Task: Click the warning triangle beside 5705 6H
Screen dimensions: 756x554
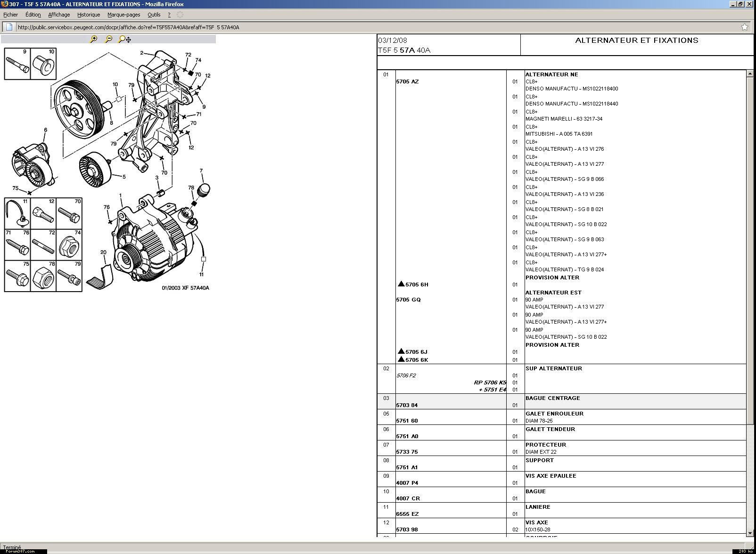Action: tap(401, 284)
